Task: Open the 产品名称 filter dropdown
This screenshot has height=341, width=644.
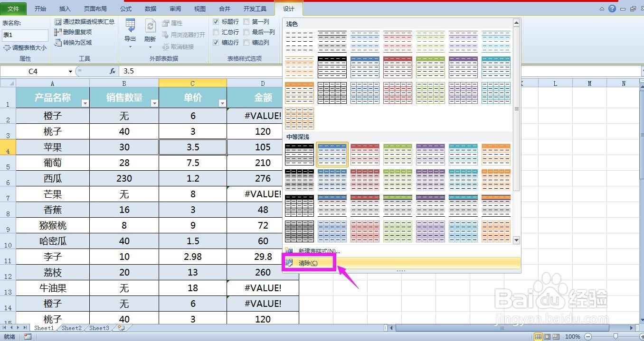Action: [x=86, y=102]
